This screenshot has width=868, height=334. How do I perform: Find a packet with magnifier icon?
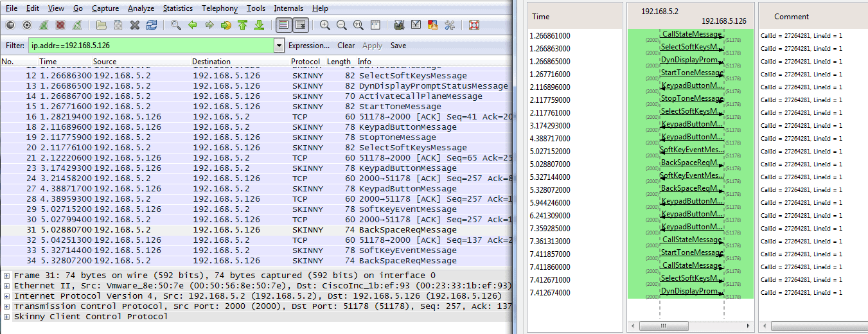point(176,25)
